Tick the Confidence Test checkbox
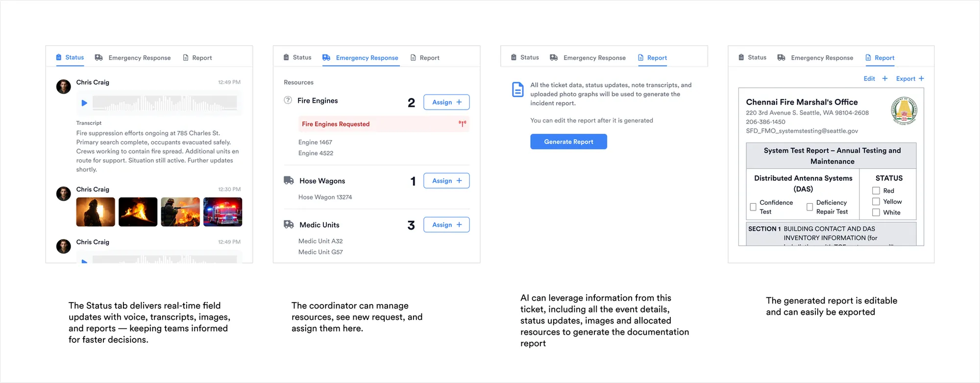This screenshot has height=383, width=980. [x=753, y=207]
